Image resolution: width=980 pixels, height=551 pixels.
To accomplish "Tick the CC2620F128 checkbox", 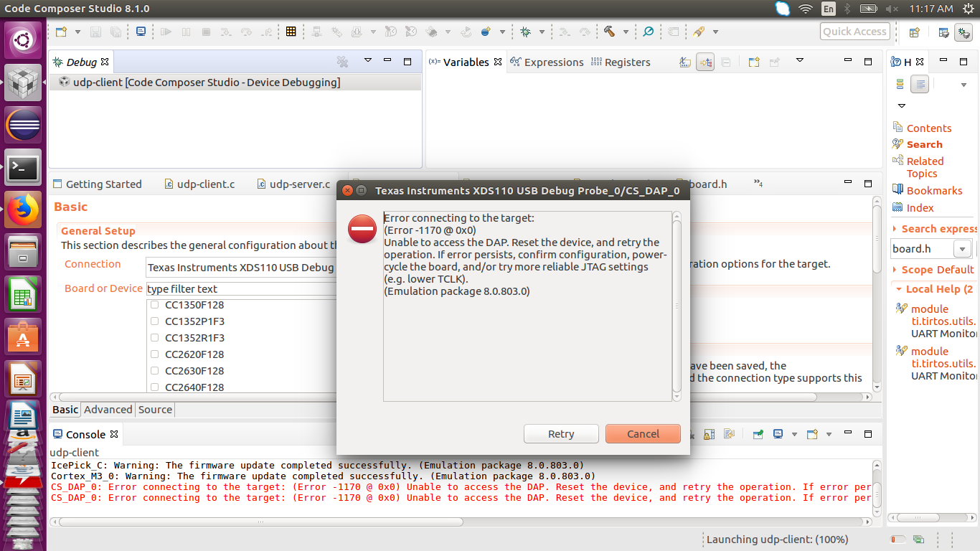I will click(154, 354).
